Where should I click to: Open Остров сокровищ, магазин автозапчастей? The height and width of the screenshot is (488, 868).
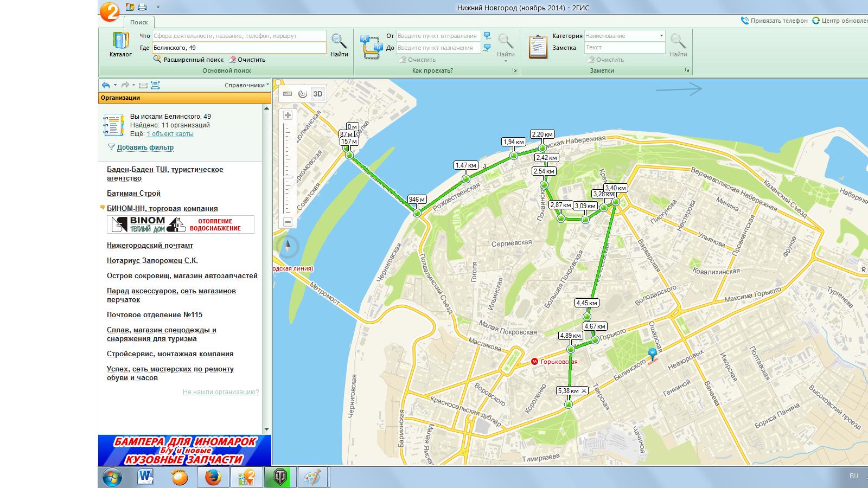(x=182, y=275)
